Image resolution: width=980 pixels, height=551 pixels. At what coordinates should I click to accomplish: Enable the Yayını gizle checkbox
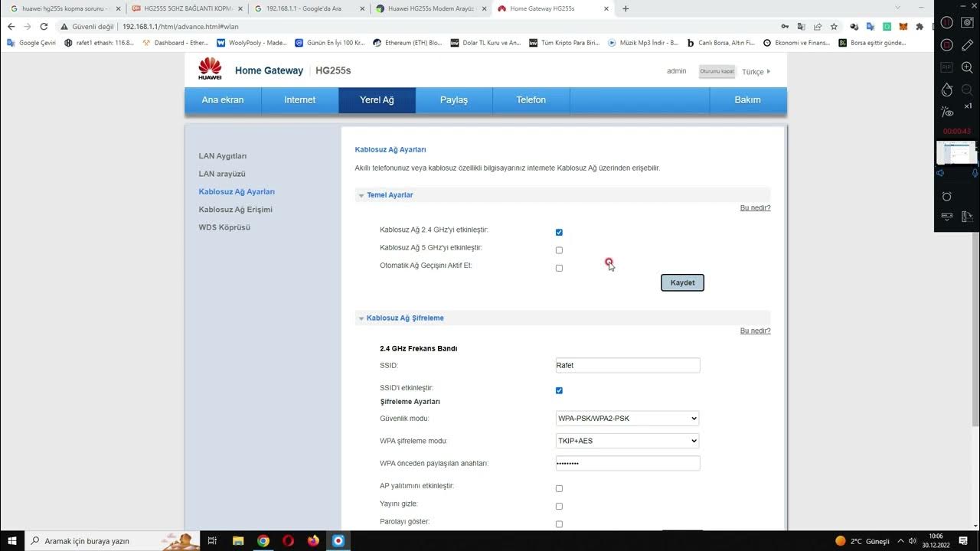[x=559, y=506]
